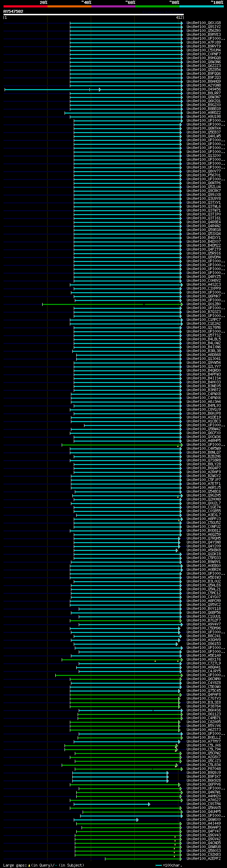227x868 pixels.
Task: Select hit label UniRef100_A9RDZ2
Action: pos(204,113)
